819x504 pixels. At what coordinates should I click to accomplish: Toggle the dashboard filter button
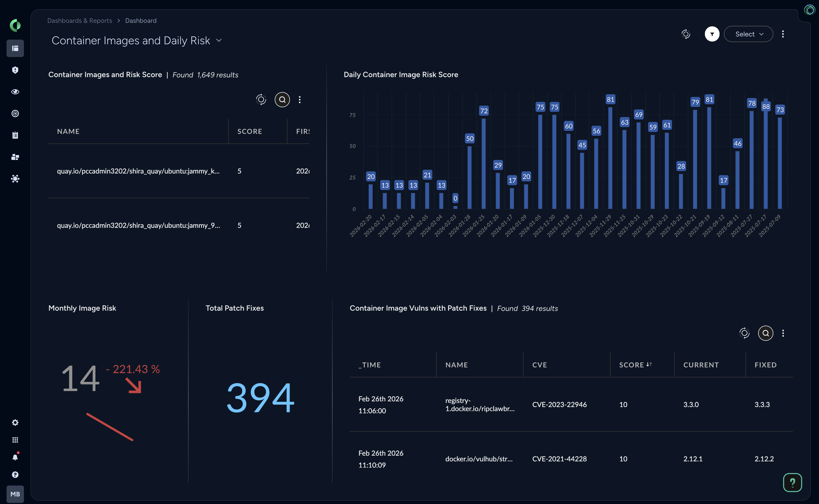[712, 34]
